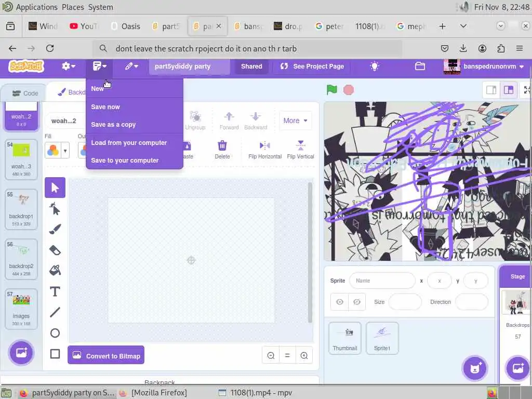
Task: Select backdrop2 thumbnail
Action: point(21,259)
